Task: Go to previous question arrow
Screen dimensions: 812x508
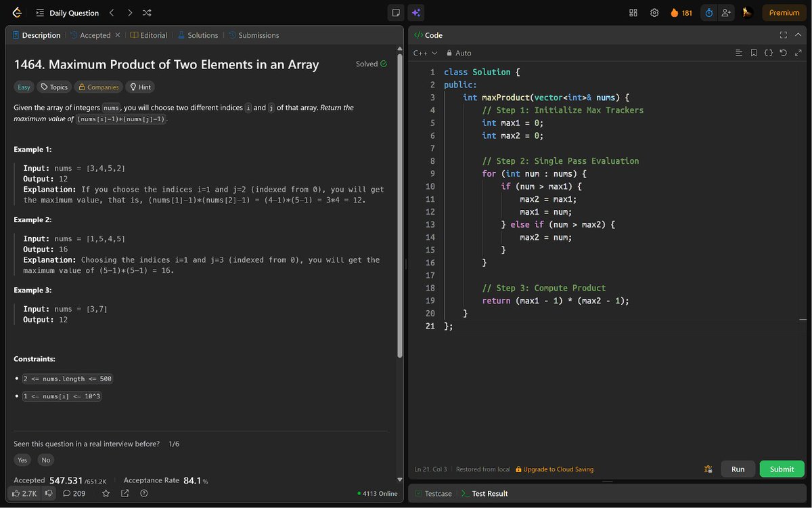Action: [112, 13]
